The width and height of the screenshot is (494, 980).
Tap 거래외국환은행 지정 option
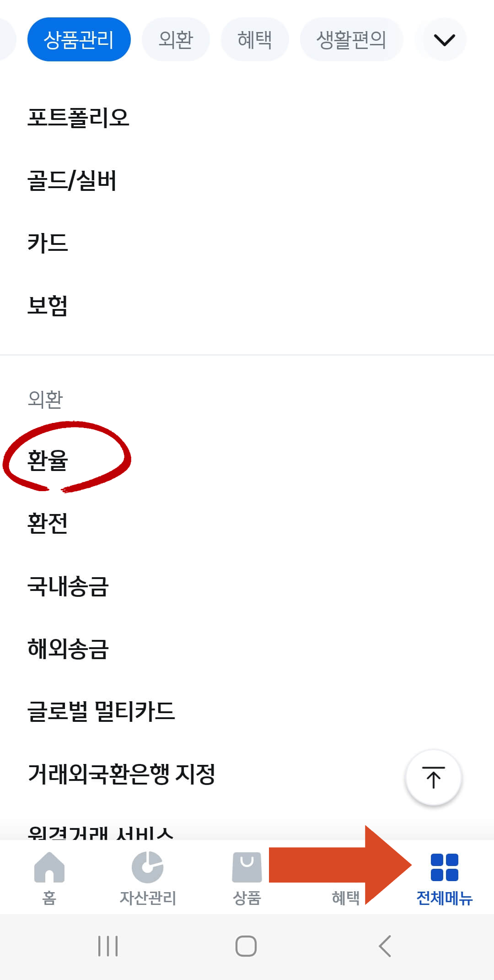pyautogui.click(x=122, y=774)
